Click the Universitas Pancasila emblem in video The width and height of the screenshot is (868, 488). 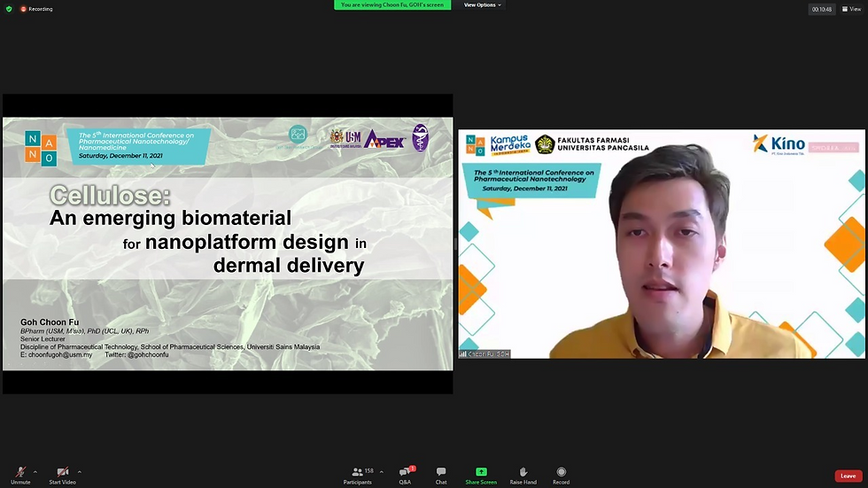tap(545, 144)
